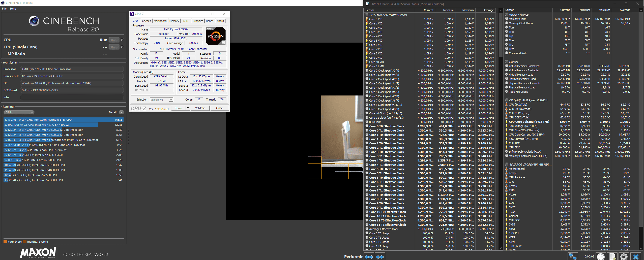Switch to the Caches tab in CPU-Z
The width and height of the screenshot is (644, 260).
[146, 21]
